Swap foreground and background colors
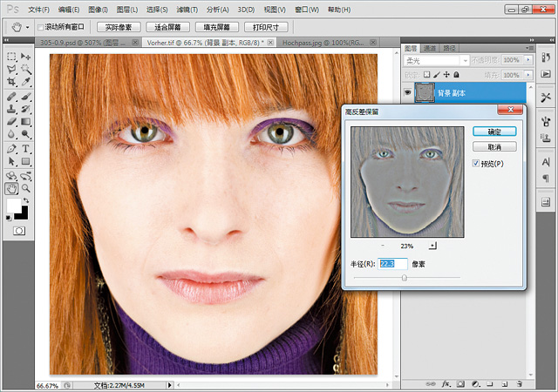558x392 pixels. [x=26, y=201]
